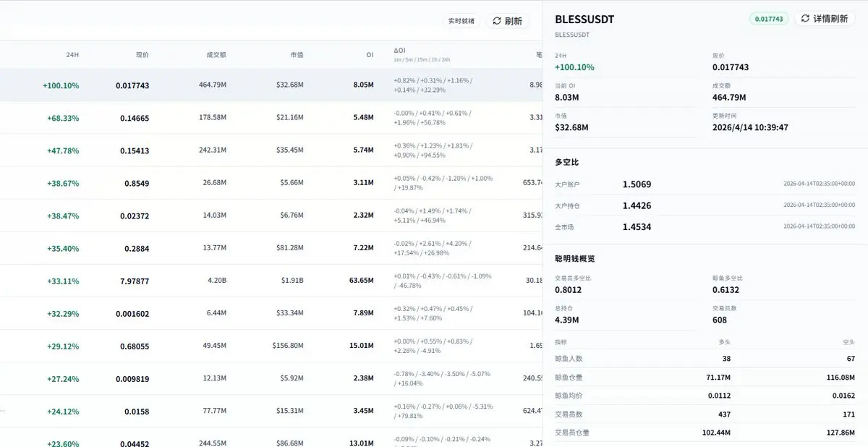Sort by the 成交额 column header in table
The height and width of the screenshot is (447, 868).
(x=216, y=55)
